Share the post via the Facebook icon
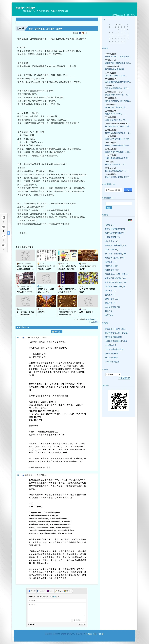This screenshot has height=644, width=149. [80, 33]
